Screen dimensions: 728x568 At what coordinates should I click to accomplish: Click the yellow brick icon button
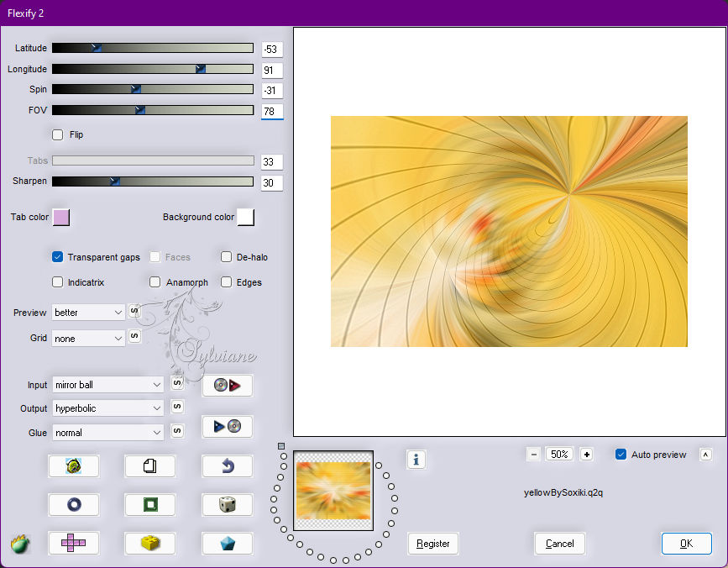pyautogui.click(x=150, y=543)
